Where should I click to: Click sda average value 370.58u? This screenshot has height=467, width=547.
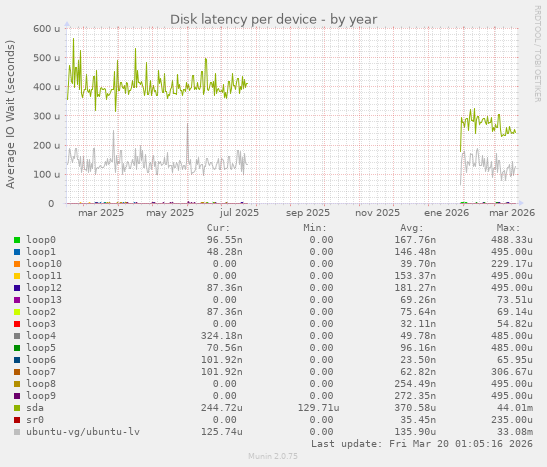415,408
